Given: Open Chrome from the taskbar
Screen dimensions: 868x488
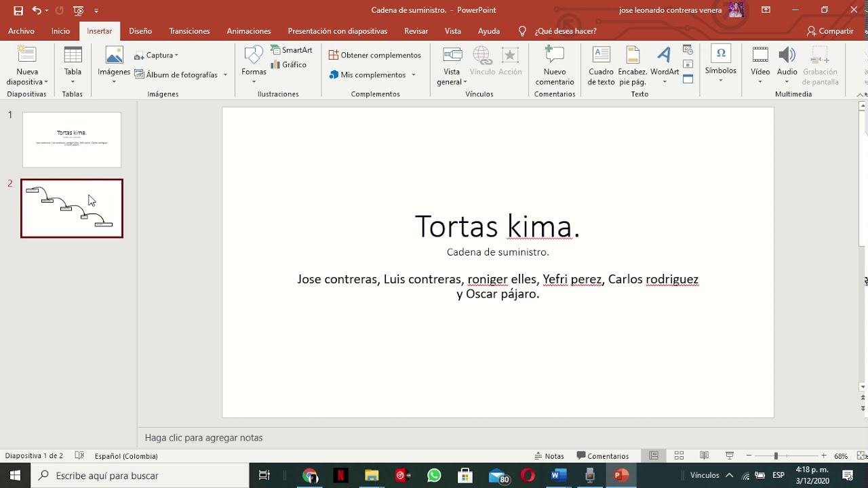Looking at the screenshot, I should click(x=310, y=476).
